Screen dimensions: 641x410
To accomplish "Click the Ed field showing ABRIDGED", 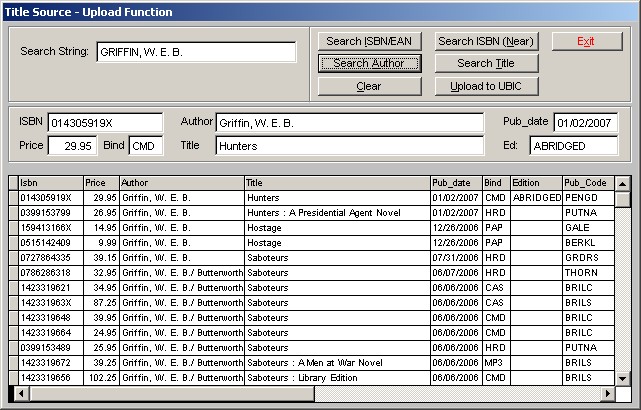I will 574,146.
